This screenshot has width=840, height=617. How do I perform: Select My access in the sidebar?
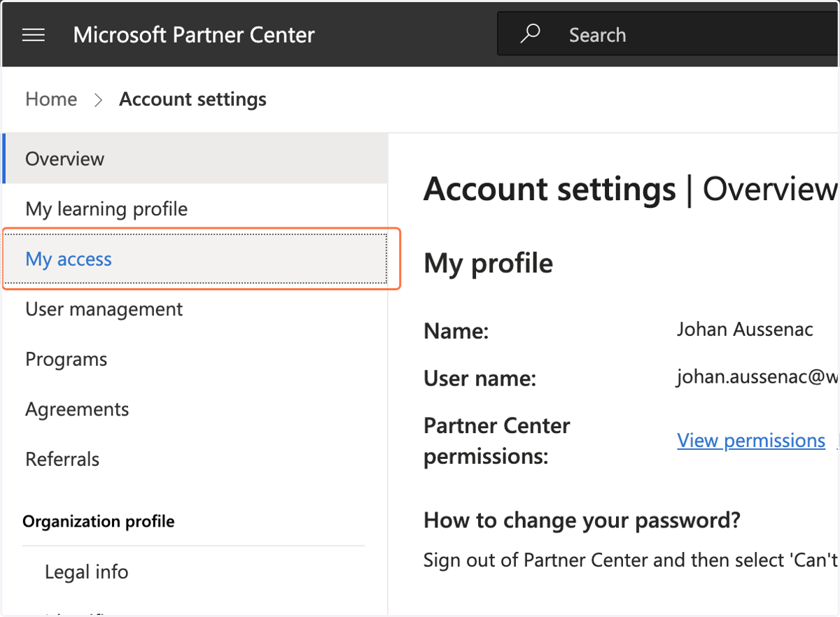click(x=195, y=259)
